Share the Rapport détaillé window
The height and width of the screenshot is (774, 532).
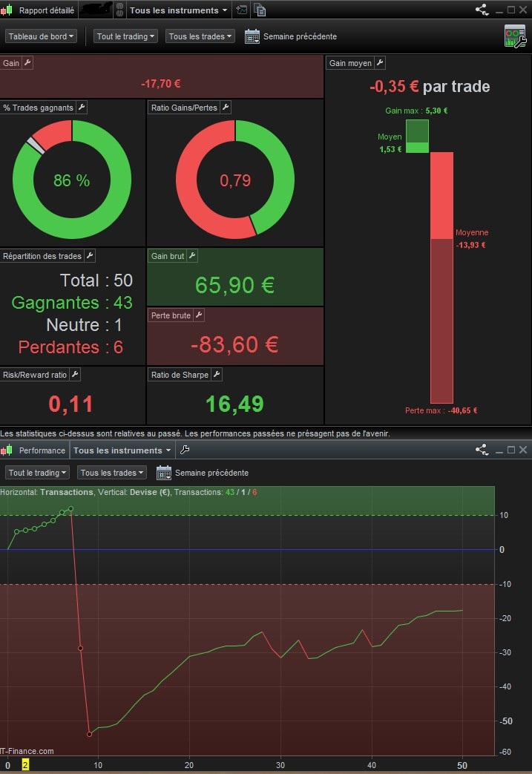[482, 10]
